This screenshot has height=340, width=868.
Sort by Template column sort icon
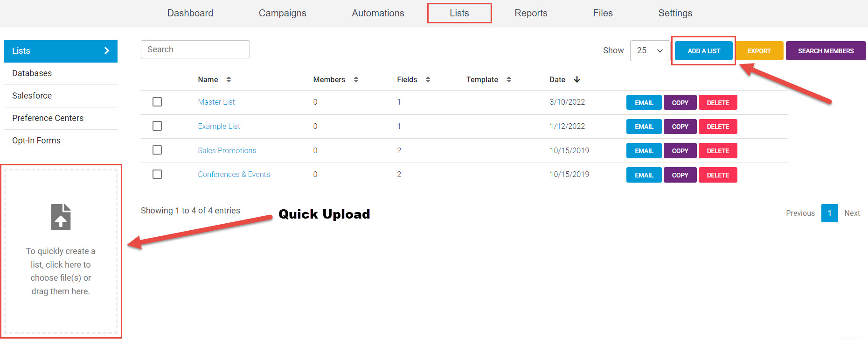(509, 79)
